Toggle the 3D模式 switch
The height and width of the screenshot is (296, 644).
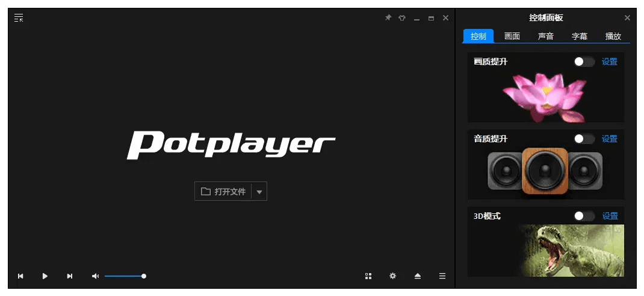point(584,216)
